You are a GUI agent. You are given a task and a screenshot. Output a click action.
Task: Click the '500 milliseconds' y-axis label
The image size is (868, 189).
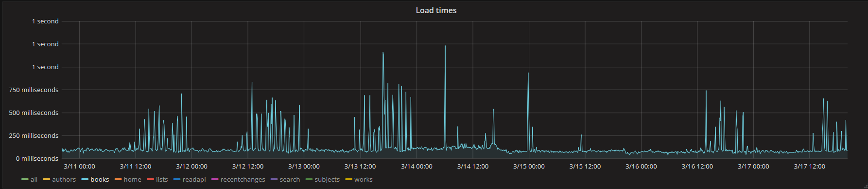[34, 113]
